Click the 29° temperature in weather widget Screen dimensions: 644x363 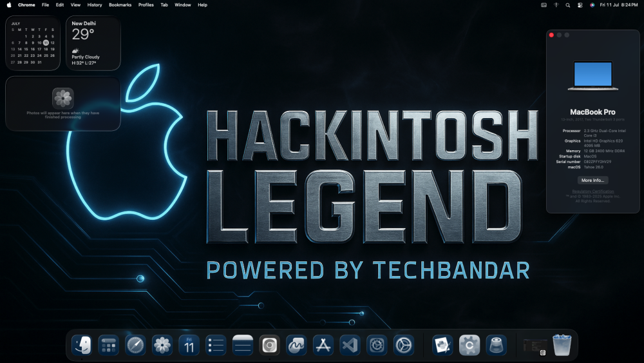tap(83, 34)
